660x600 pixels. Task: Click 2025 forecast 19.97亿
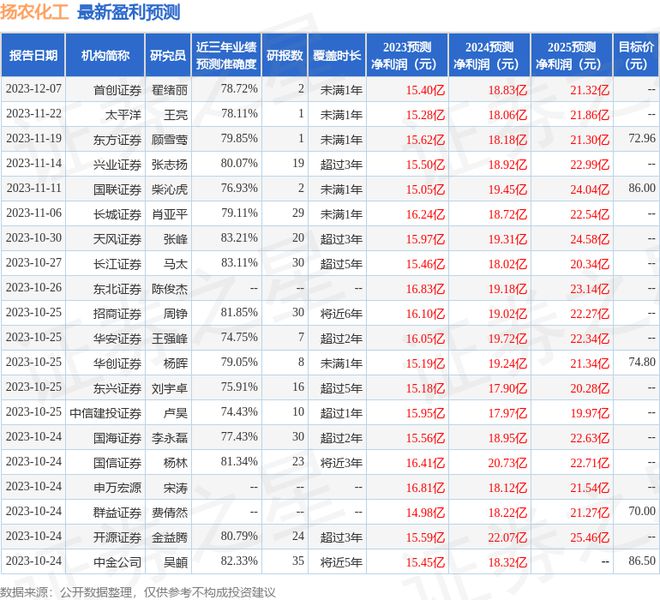click(x=590, y=413)
